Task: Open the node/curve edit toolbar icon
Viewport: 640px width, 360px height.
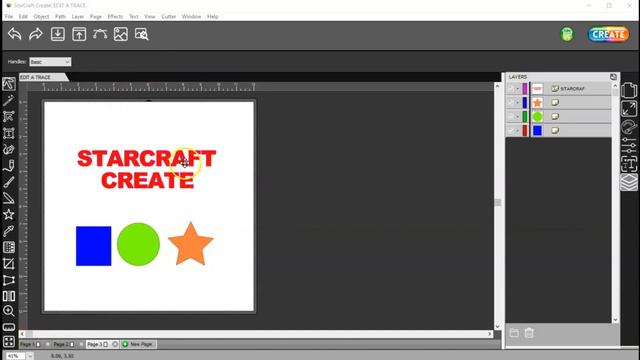Action: tap(100, 34)
